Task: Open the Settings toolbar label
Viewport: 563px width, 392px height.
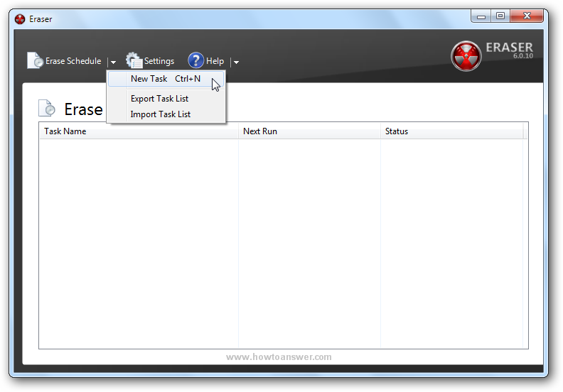Action: point(159,61)
